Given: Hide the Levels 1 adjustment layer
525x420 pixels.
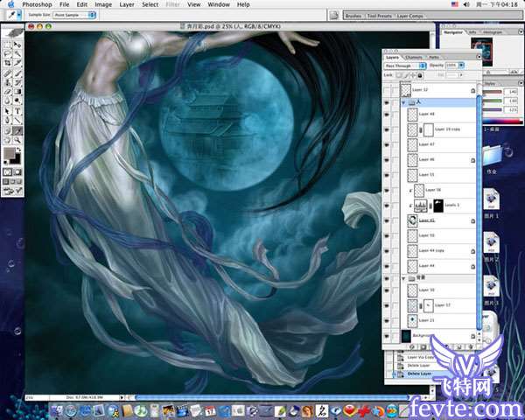Looking at the screenshot, I should [x=387, y=206].
